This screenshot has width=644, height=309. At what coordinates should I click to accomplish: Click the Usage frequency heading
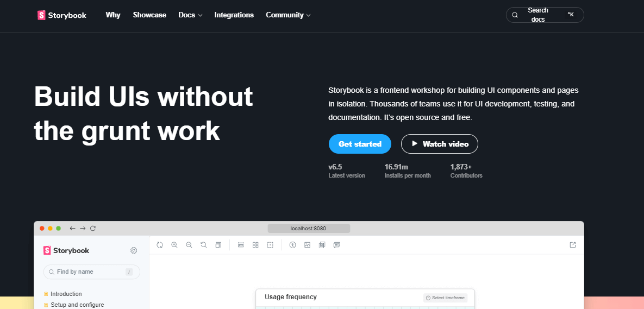[x=291, y=297]
